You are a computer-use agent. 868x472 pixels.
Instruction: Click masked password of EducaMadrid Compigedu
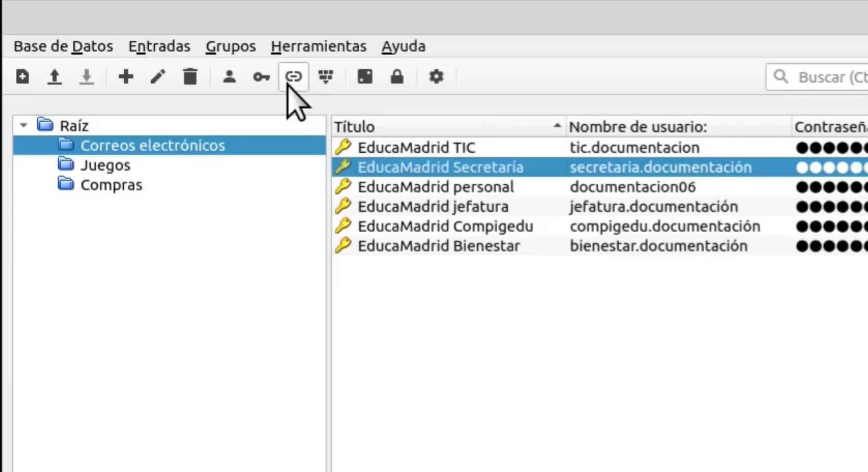(832, 226)
